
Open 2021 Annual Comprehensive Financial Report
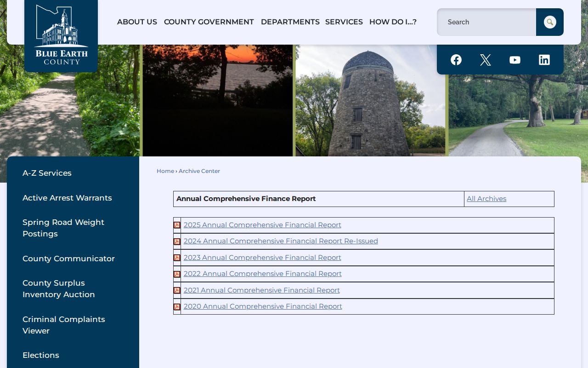pos(262,290)
